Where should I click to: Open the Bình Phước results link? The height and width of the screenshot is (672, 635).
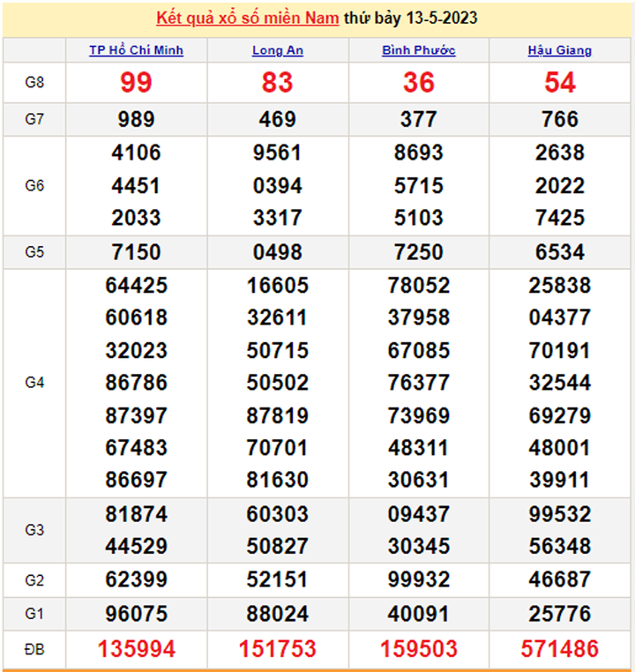click(418, 50)
